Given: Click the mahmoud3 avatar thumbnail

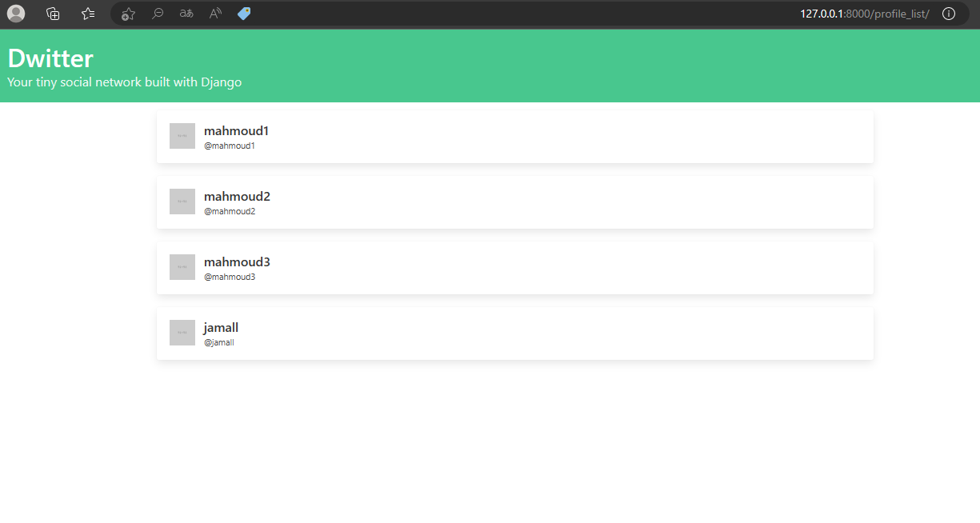Looking at the screenshot, I should 182,267.
